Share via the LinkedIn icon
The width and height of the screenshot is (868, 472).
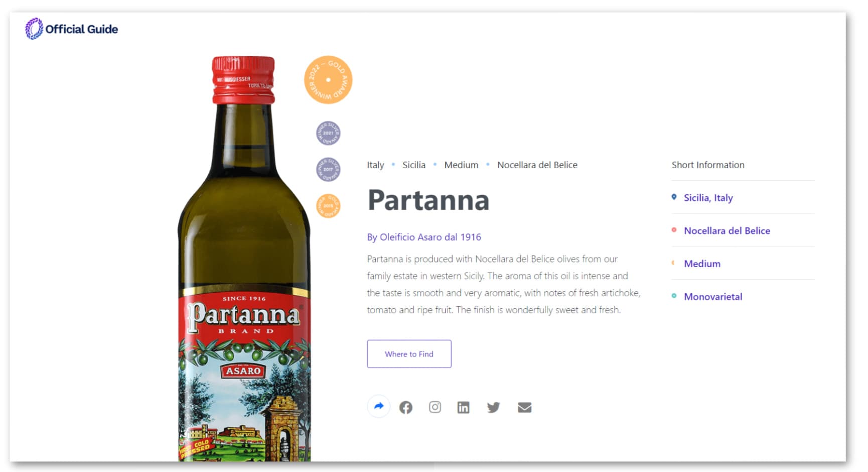point(463,407)
